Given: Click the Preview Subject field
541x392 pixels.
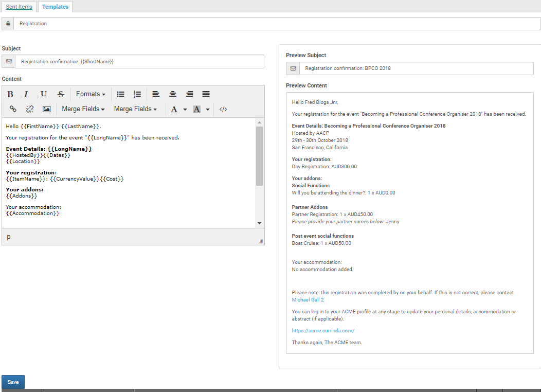Looking at the screenshot, I should pyautogui.click(x=417, y=68).
